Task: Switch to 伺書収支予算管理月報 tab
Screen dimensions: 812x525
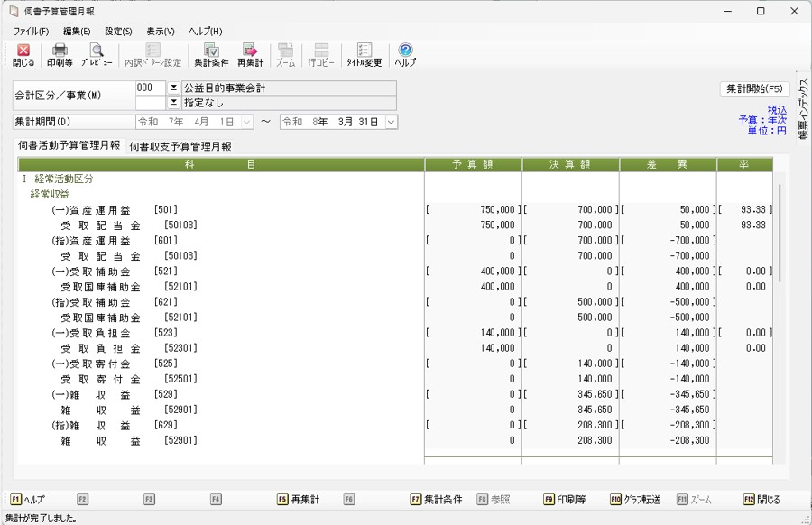Action: coord(180,145)
